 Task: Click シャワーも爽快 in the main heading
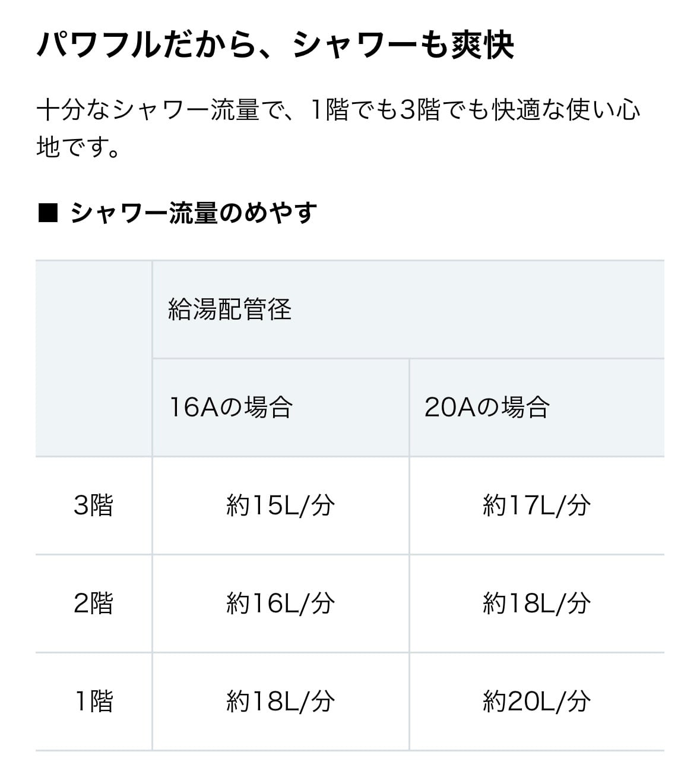point(403,45)
